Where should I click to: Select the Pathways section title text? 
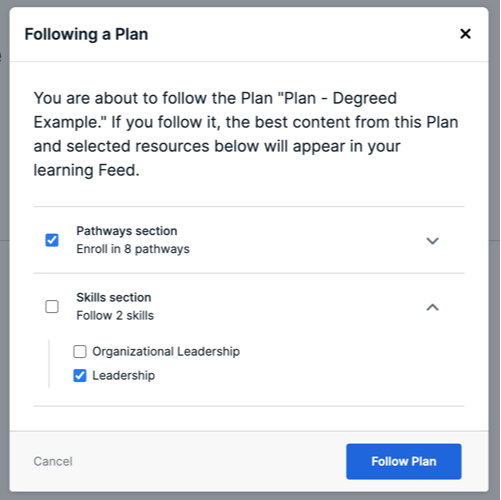tap(127, 231)
